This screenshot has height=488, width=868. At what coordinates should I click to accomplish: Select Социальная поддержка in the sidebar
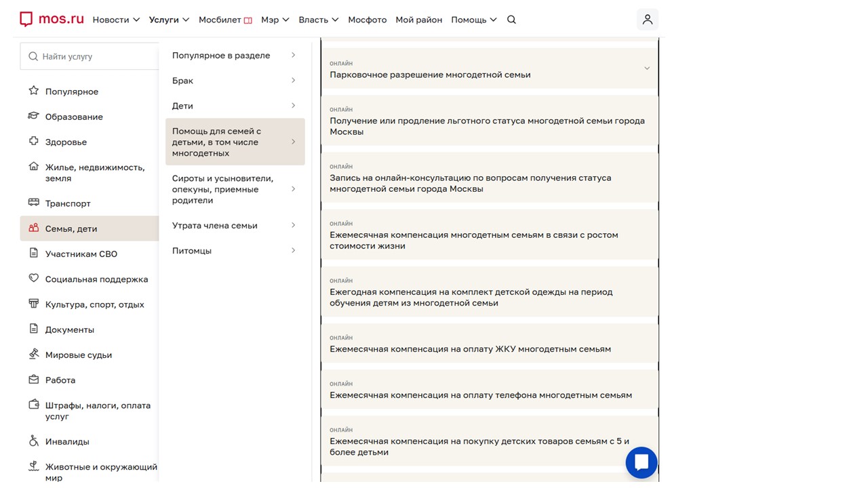96,279
